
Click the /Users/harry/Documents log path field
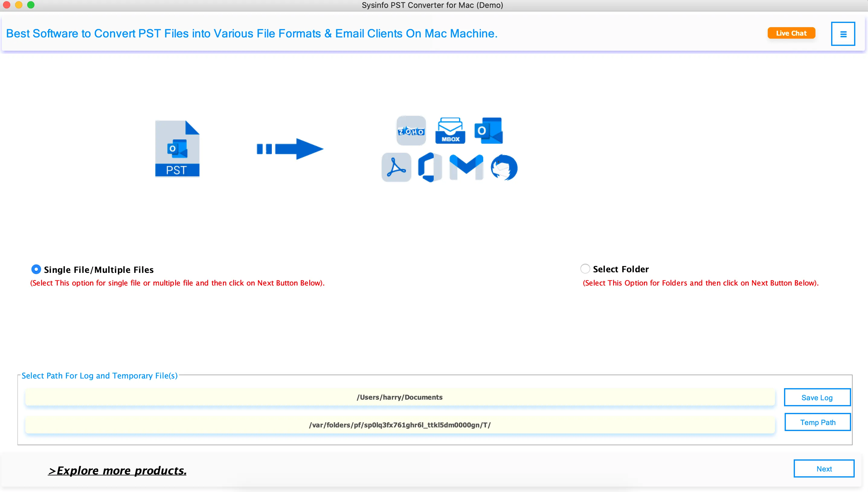(400, 397)
